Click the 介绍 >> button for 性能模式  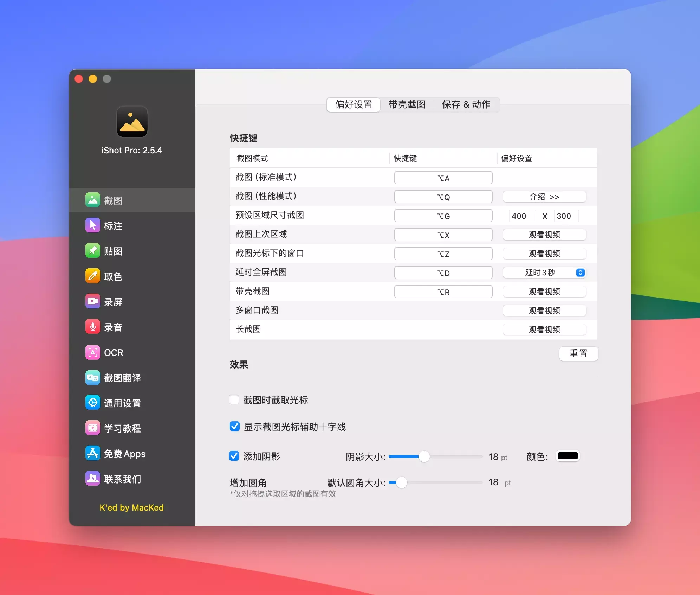click(x=544, y=197)
